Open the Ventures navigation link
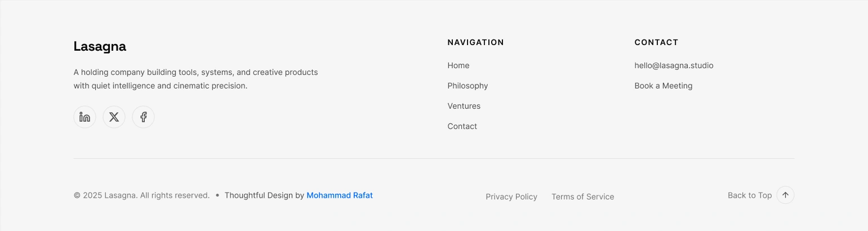Image resolution: width=868 pixels, height=231 pixels. [464, 106]
